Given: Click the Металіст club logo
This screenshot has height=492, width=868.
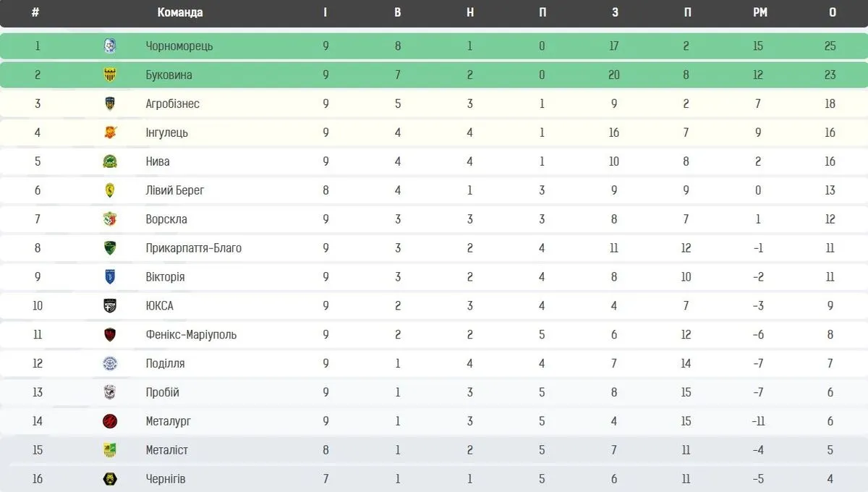Looking at the screenshot, I should pos(110,450).
